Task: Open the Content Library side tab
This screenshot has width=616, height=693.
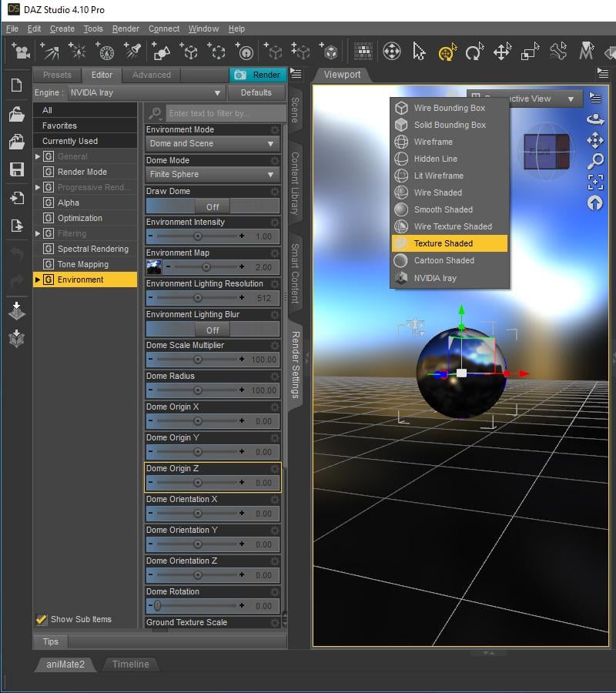Action: click(x=295, y=184)
